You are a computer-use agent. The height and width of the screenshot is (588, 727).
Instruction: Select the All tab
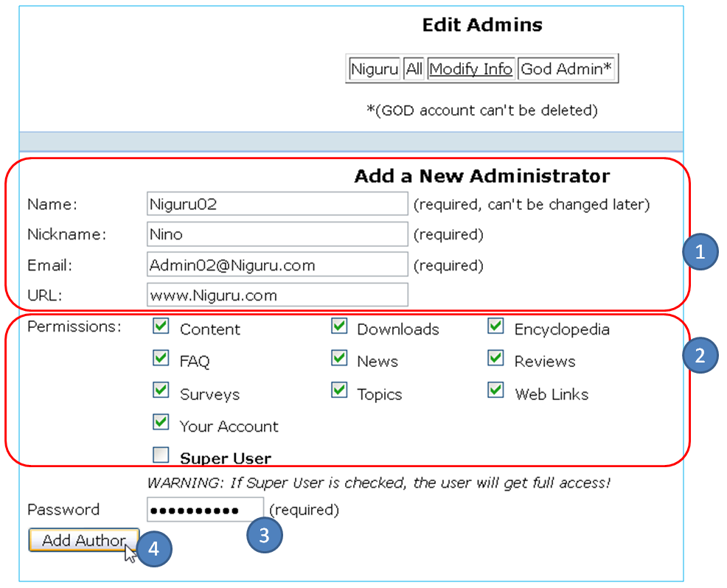pos(414,69)
